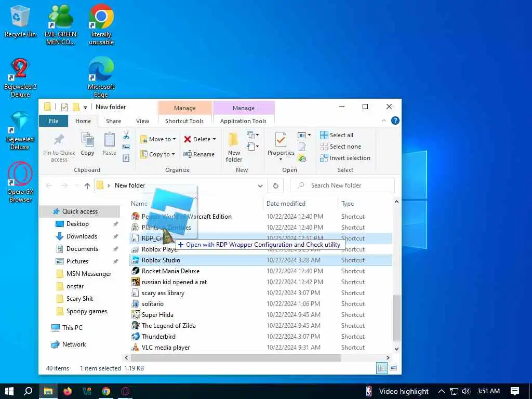Switch to Large icons view in status bar
532x399 pixels.
[393, 368]
